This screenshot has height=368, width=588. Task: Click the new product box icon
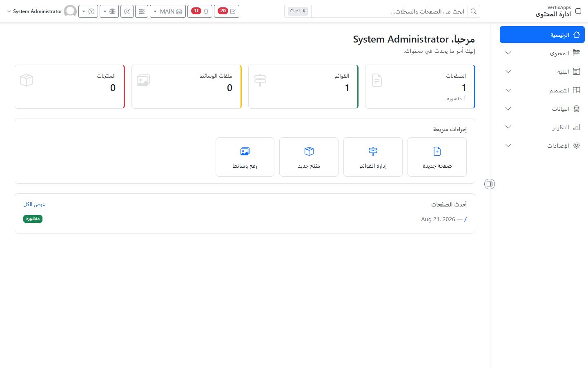309,151
